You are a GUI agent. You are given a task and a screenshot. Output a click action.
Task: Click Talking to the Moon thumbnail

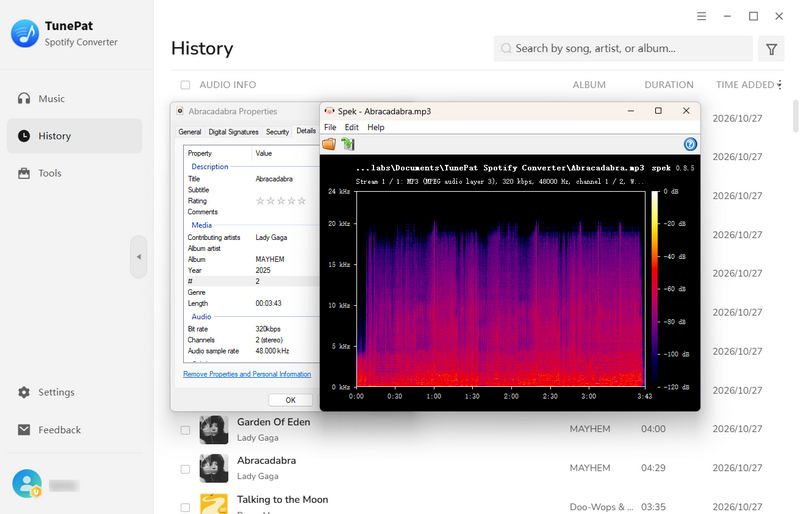(x=214, y=504)
